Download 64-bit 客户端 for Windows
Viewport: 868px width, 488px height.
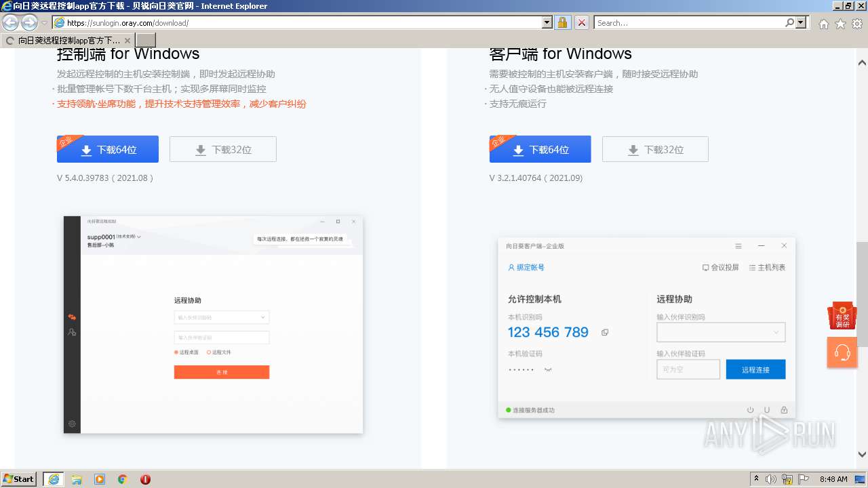coord(540,149)
